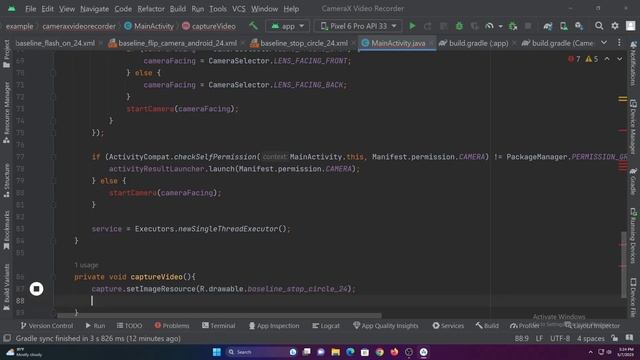Click the Make Project hammer icon

tap(253, 26)
